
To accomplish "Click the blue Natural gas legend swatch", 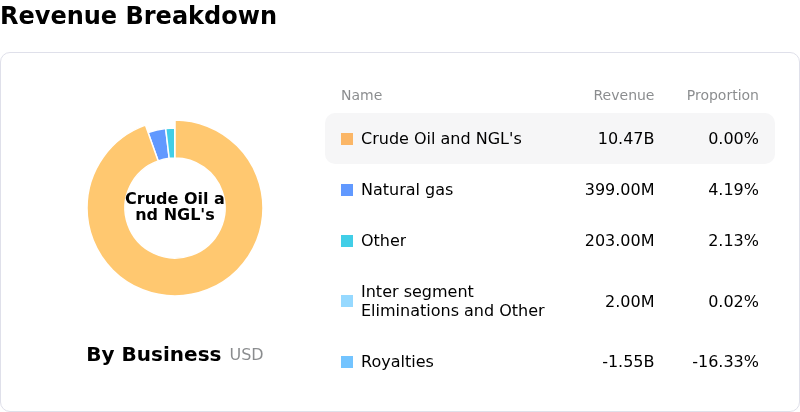I will tap(347, 190).
